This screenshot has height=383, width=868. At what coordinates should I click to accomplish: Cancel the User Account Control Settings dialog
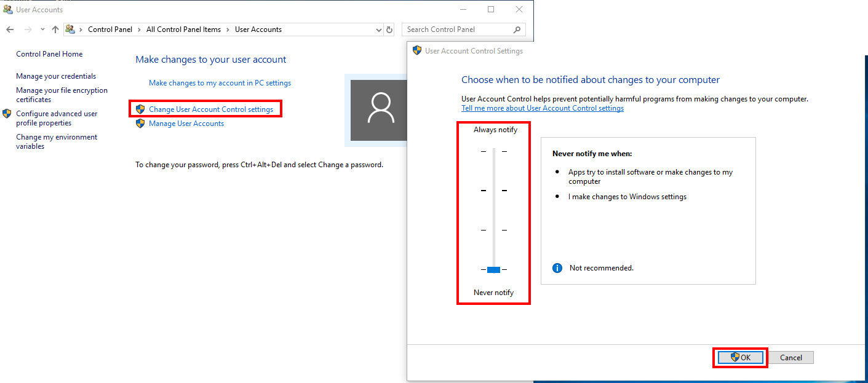[x=791, y=357]
